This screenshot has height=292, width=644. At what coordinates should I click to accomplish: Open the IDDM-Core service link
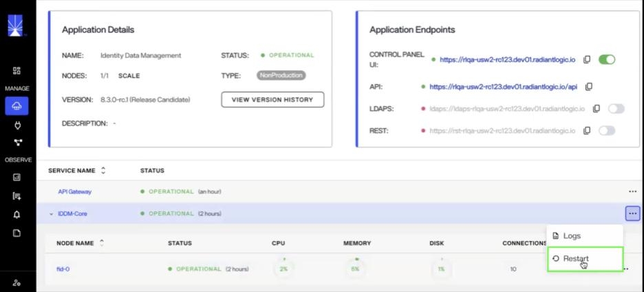point(72,214)
